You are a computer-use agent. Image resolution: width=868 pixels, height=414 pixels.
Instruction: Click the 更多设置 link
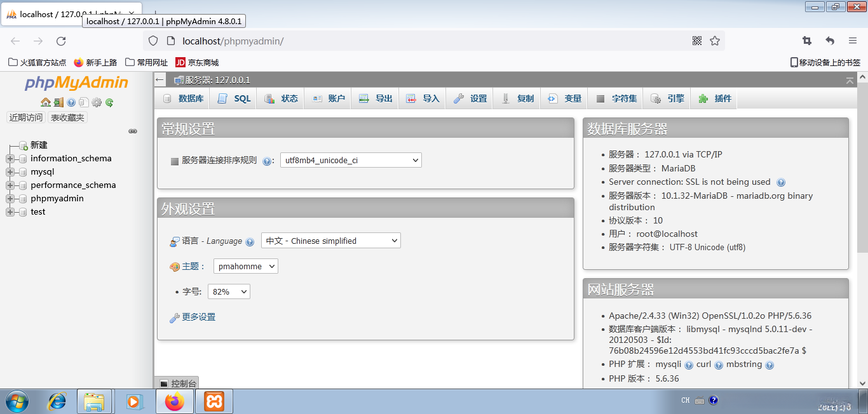[x=198, y=317]
